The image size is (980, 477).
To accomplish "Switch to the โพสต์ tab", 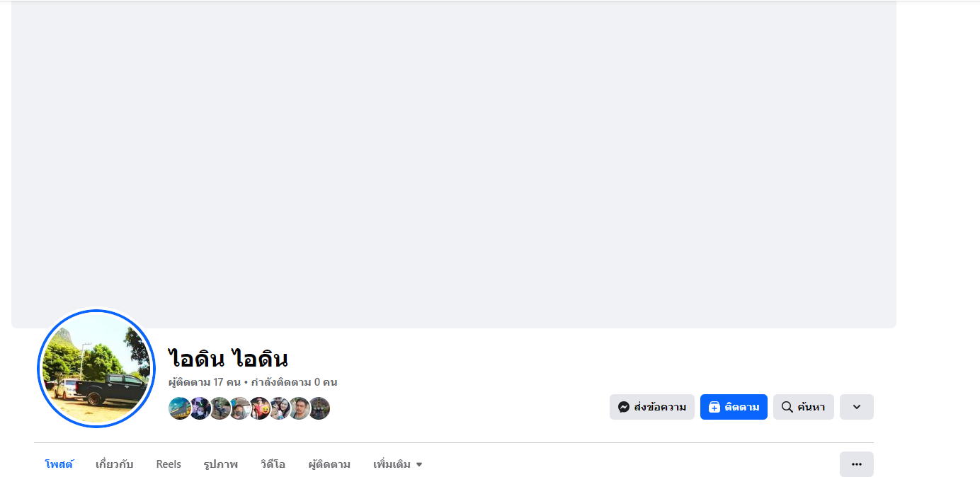I will 59,464.
